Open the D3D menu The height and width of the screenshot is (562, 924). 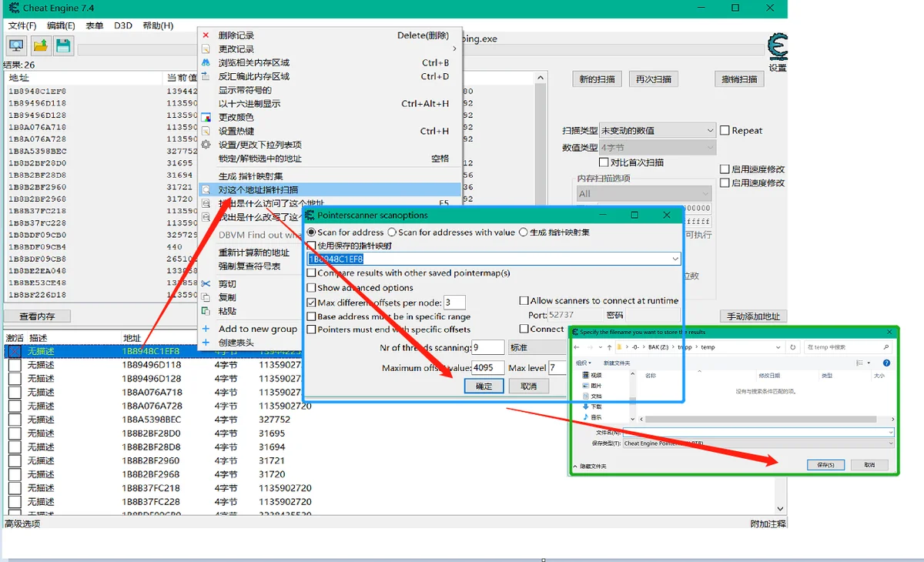(123, 25)
